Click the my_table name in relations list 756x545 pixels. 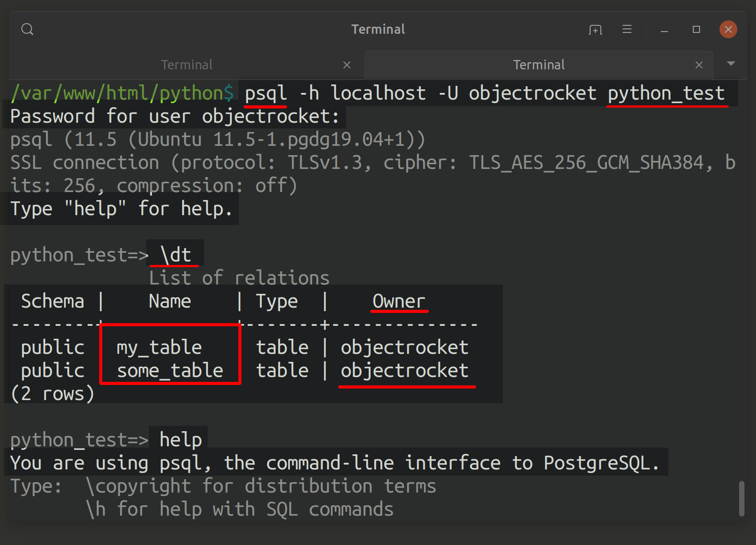(159, 347)
